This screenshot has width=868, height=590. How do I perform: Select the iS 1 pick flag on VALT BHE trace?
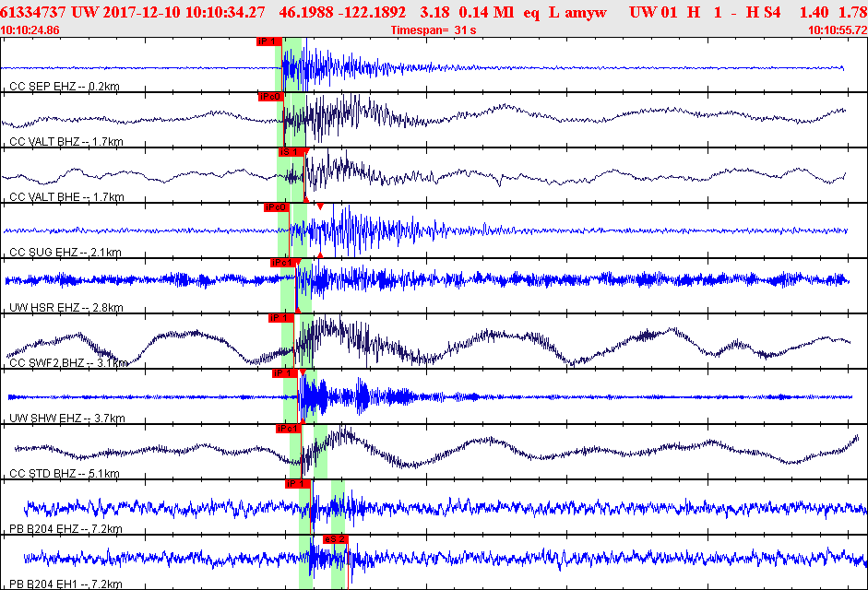(x=291, y=152)
